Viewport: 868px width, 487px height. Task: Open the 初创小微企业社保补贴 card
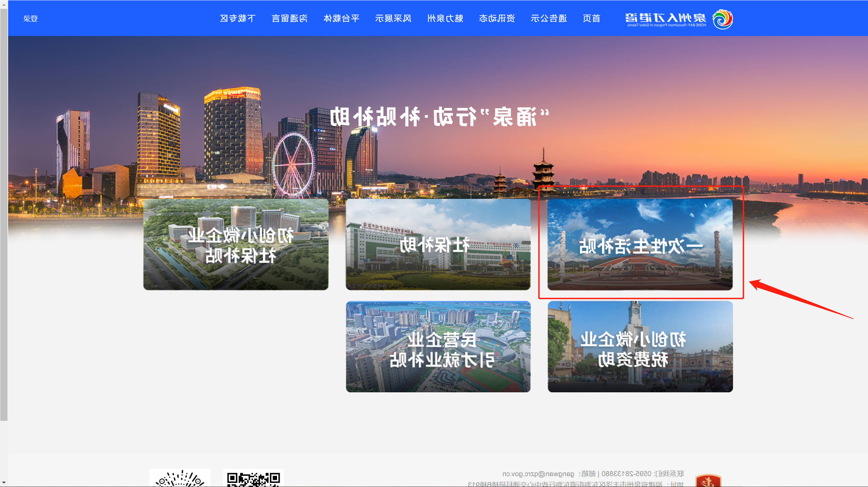(236, 244)
